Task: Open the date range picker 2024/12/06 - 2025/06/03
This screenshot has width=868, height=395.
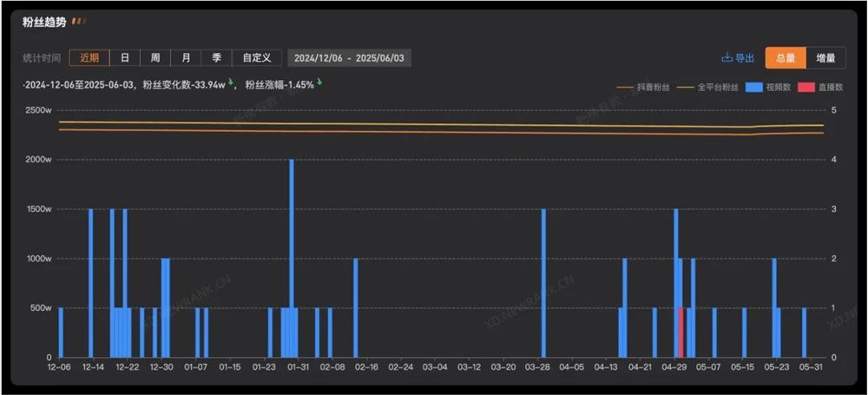Action: pyautogui.click(x=349, y=57)
